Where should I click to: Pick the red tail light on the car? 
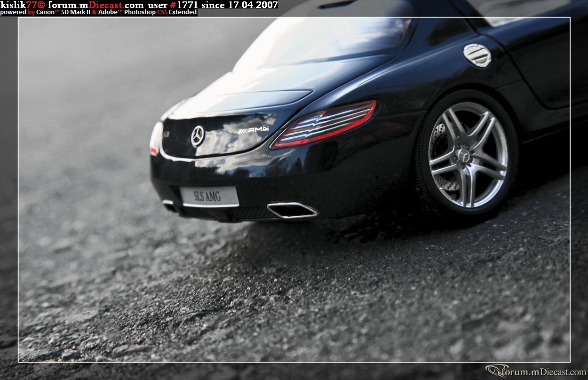pos(324,124)
